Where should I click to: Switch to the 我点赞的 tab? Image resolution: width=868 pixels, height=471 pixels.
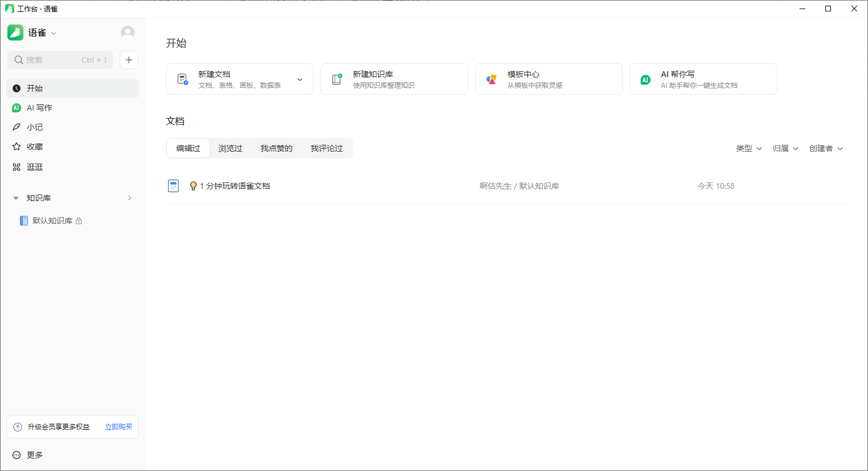(x=276, y=148)
